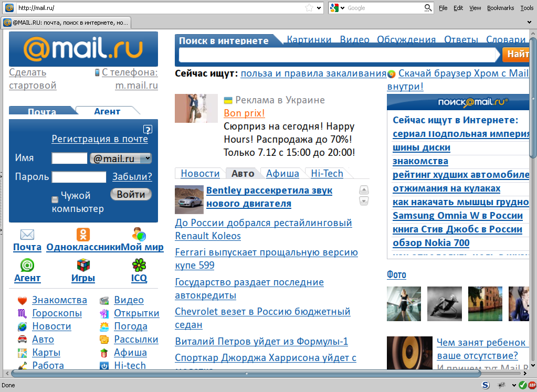Click the Имя username input field
The width and height of the screenshot is (537, 392).
click(69, 158)
